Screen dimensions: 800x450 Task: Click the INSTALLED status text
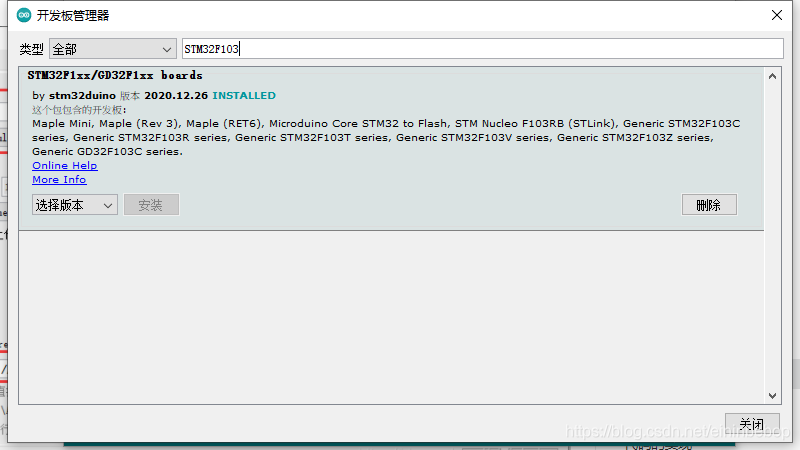244,95
